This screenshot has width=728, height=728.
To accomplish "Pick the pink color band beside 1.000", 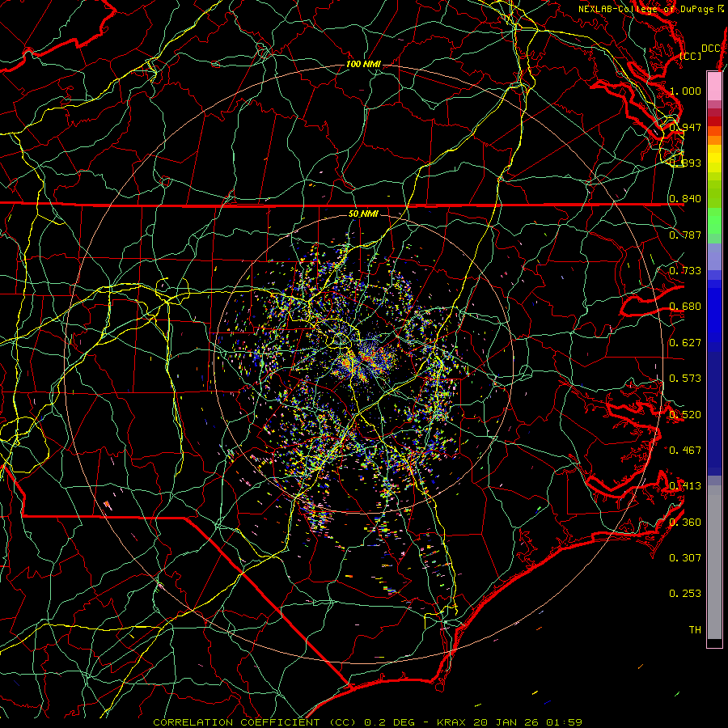I will tap(714, 87).
